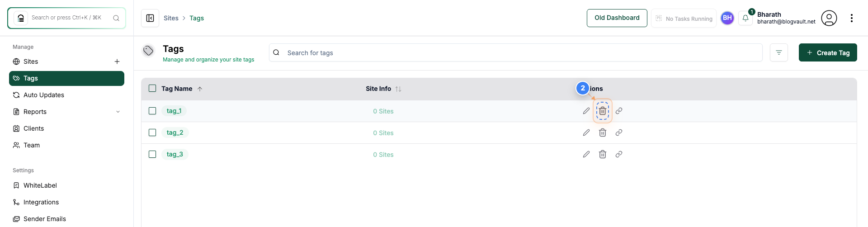
Task: Click the magnifier in global search
Action: (x=116, y=18)
